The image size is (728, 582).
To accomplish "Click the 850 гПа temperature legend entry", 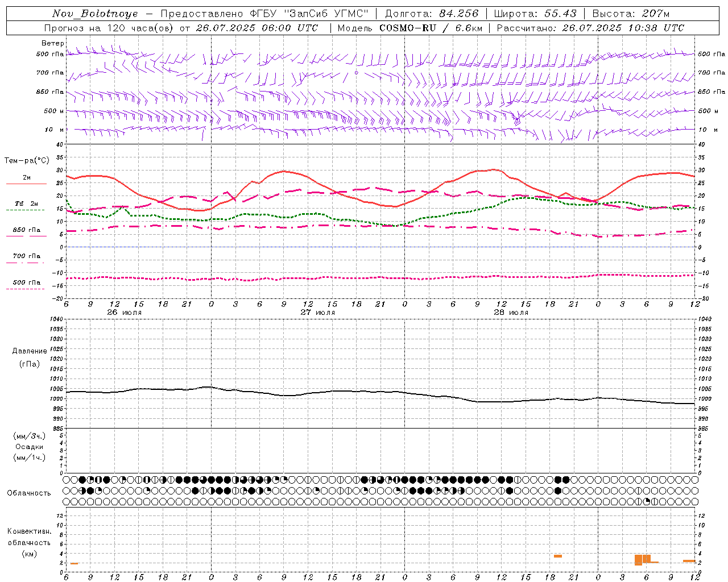I will (27, 230).
